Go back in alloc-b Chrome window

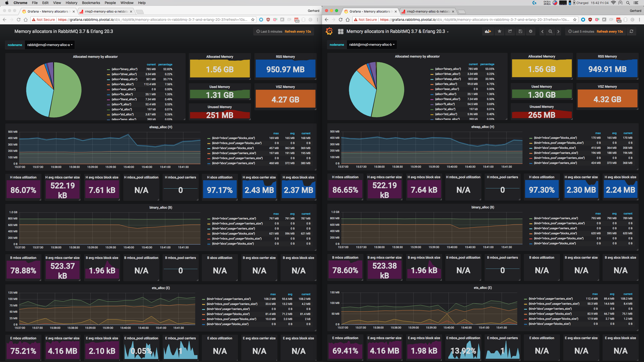tap(326, 20)
